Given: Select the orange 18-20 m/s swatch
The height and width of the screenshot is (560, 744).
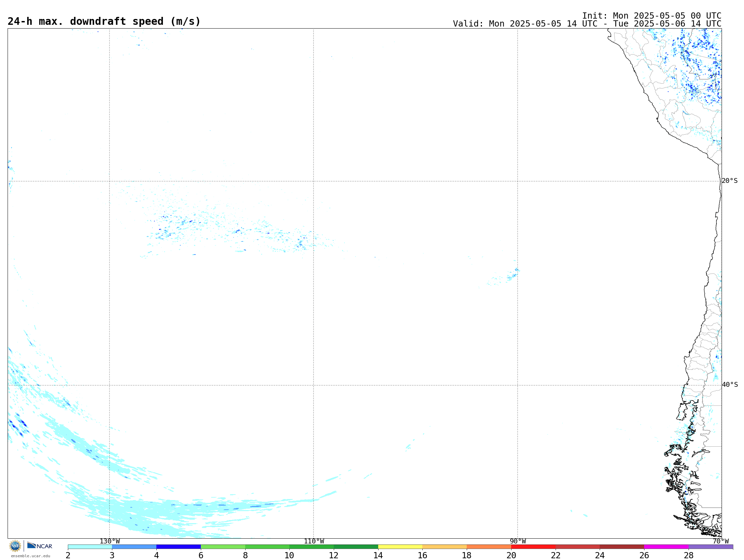Looking at the screenshot, I should [489, 547].
